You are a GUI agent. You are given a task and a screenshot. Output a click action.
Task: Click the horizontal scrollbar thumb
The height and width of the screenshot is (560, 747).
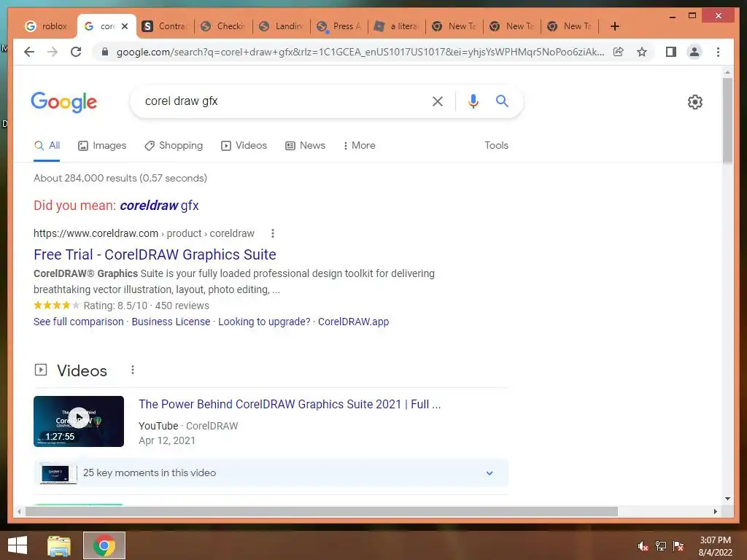tap(322, 511)
